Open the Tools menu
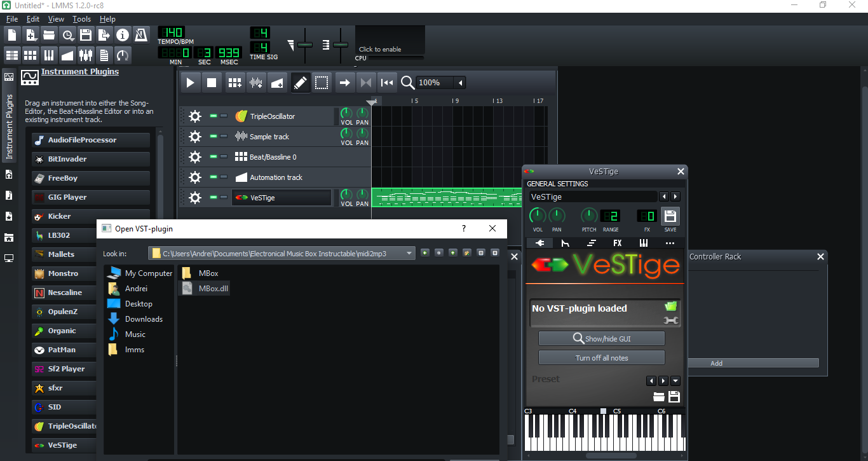The height and width of the screenshot is (461, 868). (82, 19)
